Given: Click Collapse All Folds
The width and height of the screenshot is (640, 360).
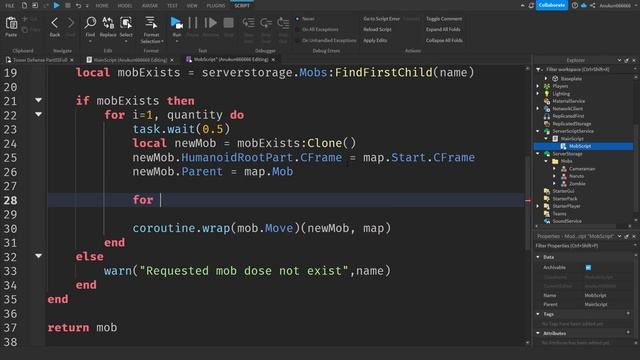Looking at the screenshot, I should point(444,40).
